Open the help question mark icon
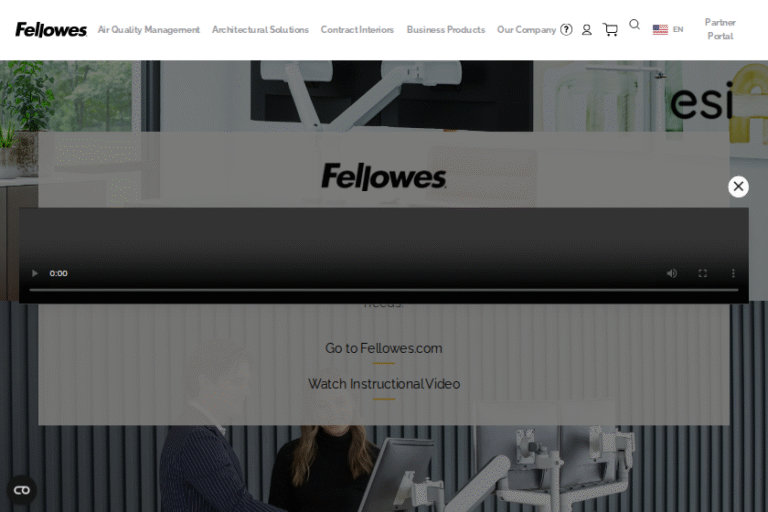 (x=566, y=30)
